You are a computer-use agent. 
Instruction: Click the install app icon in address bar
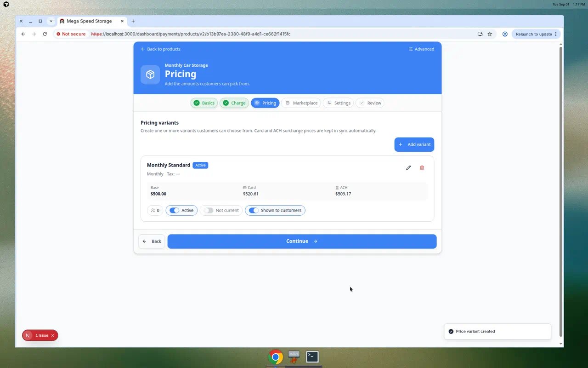[480, 34]
